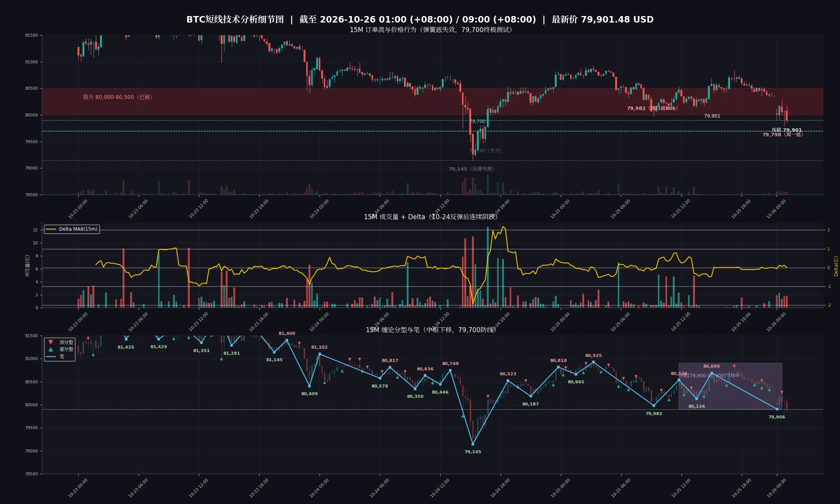Click the 80,690 pivot label in the 中枢 box
This screenshot has height=504, width=840.
[712, 366]
